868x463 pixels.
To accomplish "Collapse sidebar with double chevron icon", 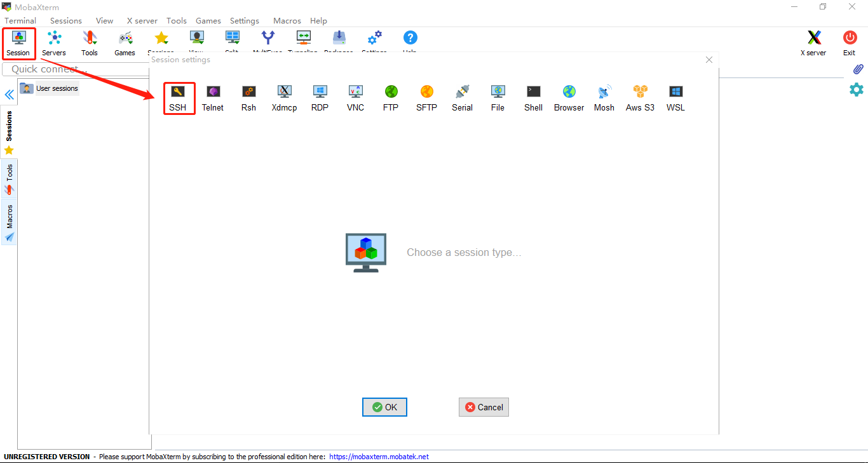I will coord(10,95).
